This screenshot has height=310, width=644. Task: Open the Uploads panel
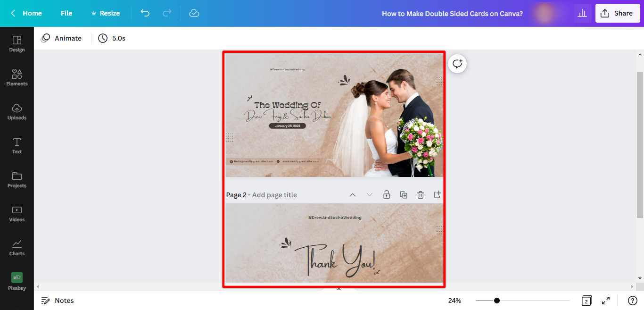17,111
